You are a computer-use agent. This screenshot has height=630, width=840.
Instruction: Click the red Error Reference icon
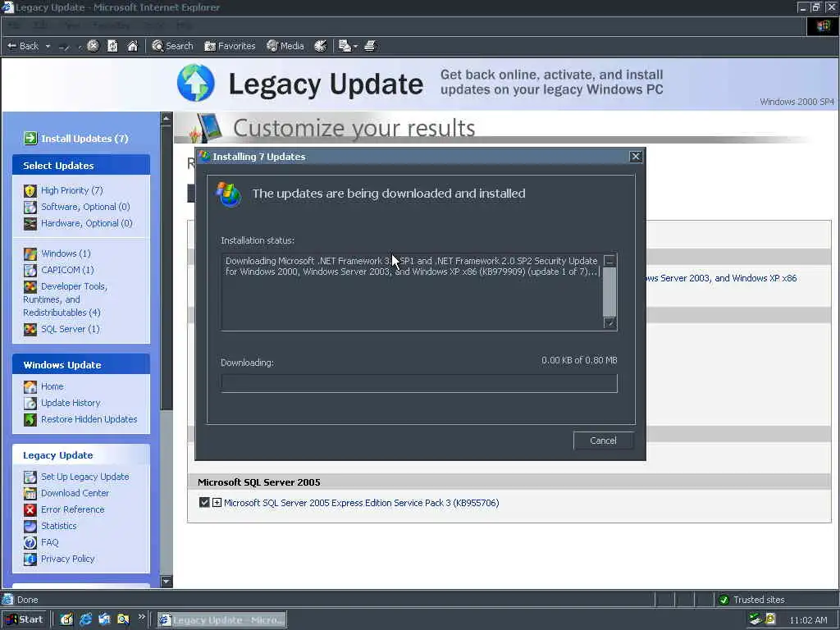pyautogui.click(x=30, y=509)
